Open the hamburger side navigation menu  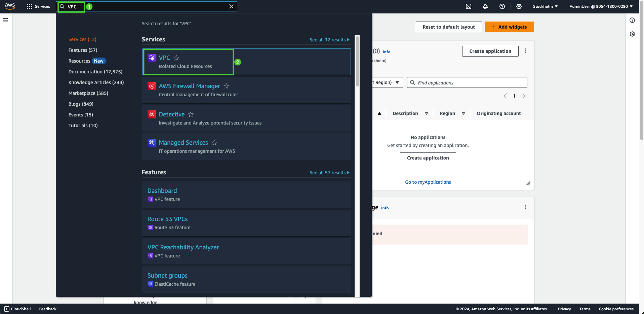(x=5, y=20)
